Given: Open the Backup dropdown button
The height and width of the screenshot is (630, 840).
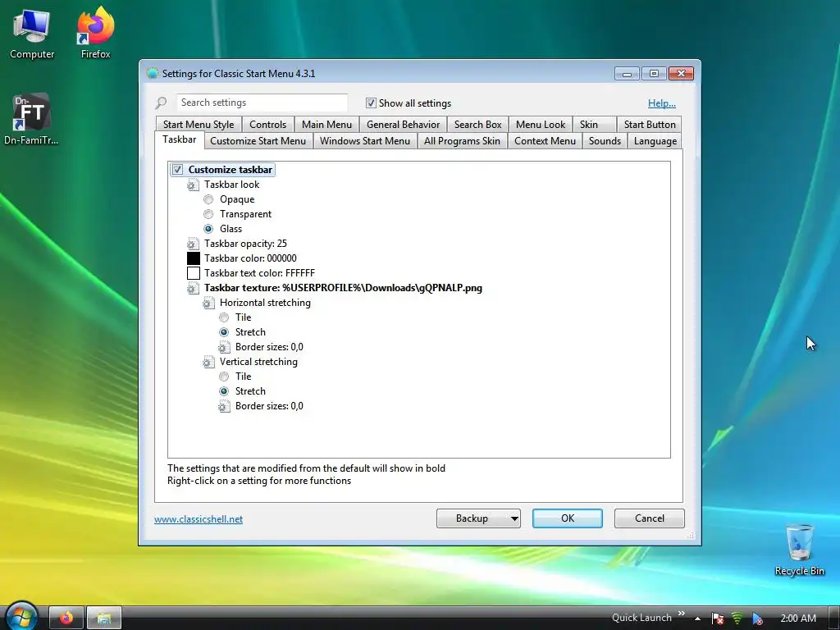Looking at the screenshot, I should [478, 518].
